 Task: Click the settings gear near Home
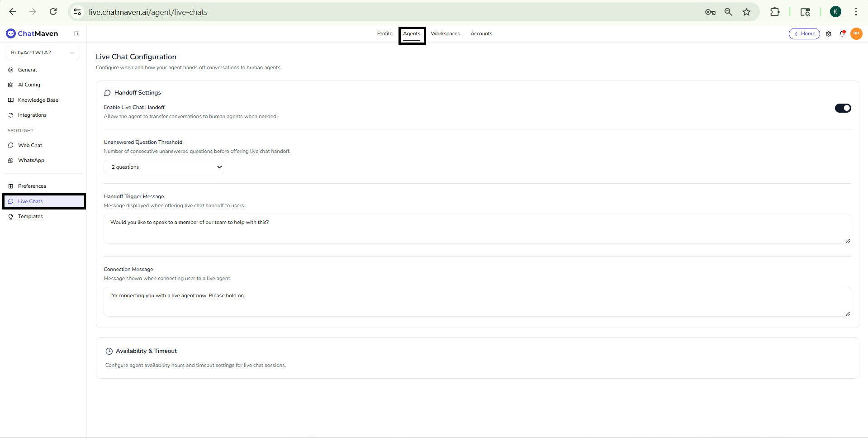point(829,33)
